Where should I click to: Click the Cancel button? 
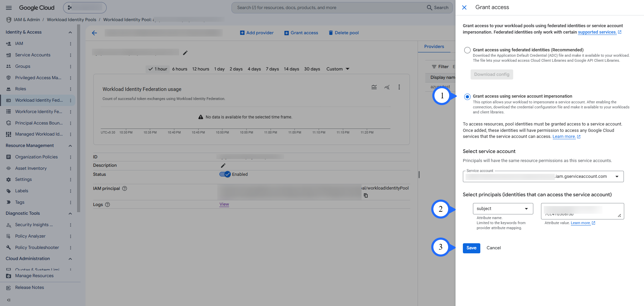click(x=493, y=248)
